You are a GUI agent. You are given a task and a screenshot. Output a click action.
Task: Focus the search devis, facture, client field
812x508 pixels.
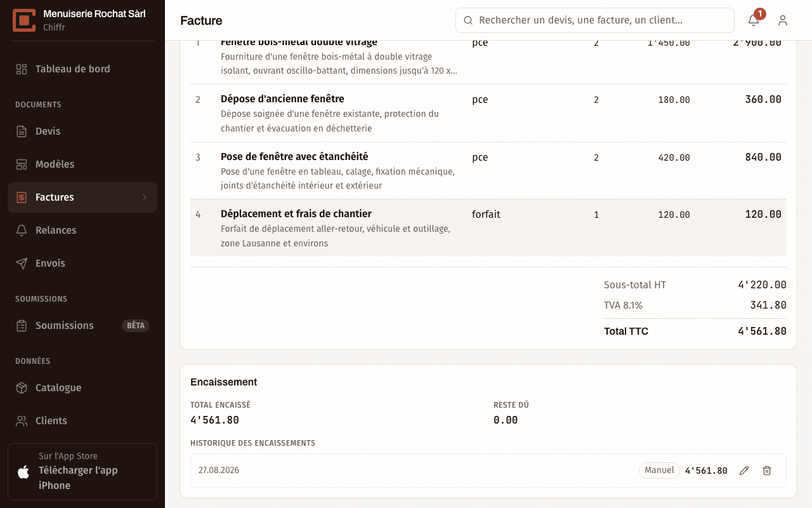[594, 20]
